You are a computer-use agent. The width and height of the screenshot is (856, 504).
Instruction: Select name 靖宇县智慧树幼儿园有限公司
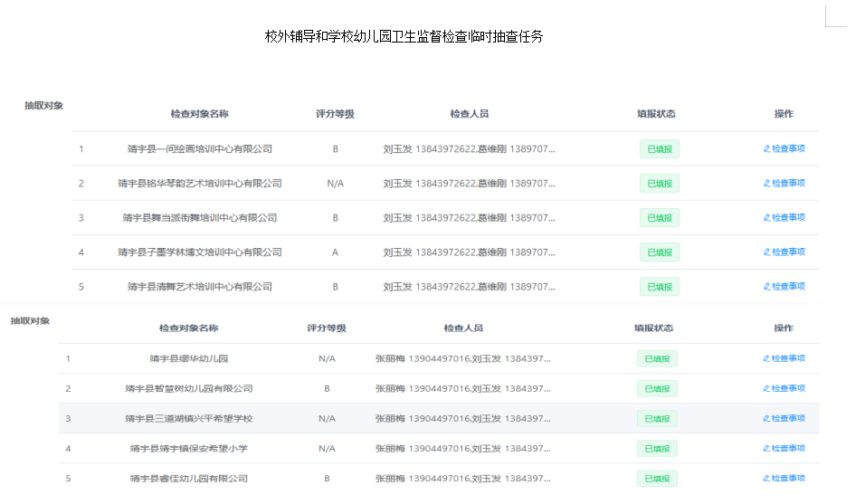tap(189, 389)
